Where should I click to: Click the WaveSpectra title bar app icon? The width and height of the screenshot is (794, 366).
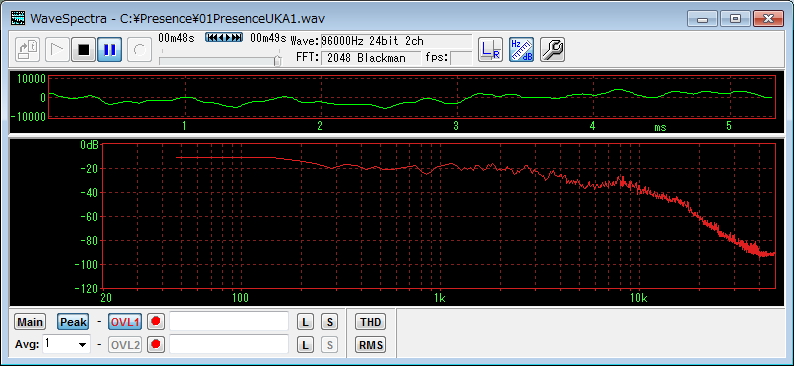coord(18,19)
